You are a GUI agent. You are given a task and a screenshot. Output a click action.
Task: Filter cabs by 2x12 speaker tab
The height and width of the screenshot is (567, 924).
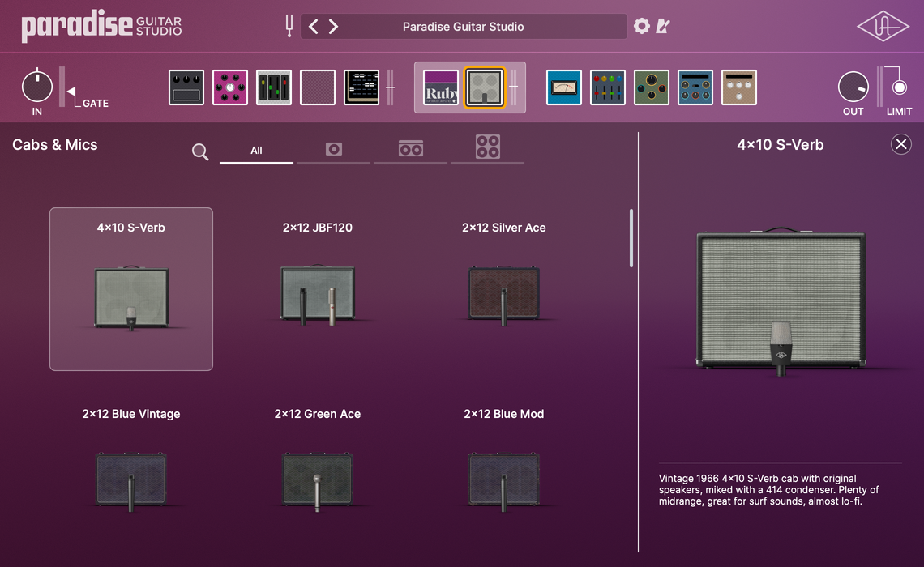[410, 149]
